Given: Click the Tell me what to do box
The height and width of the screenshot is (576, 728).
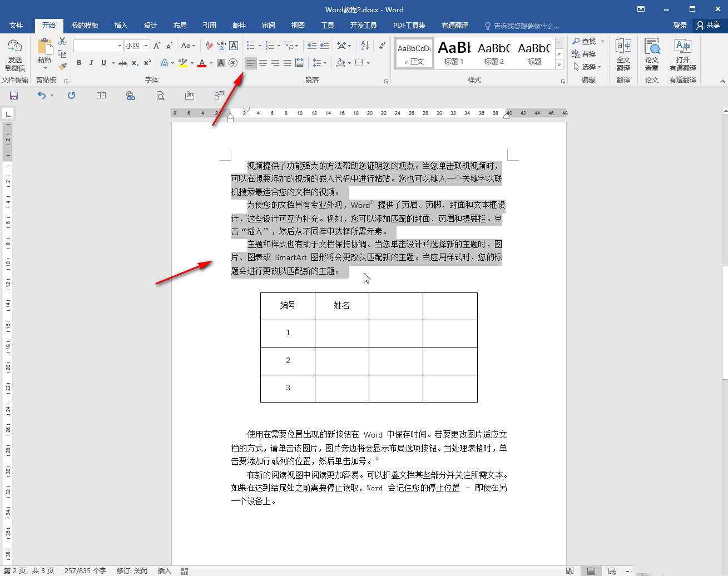Looking at the screenshot, I should click(x=522, y=26).
